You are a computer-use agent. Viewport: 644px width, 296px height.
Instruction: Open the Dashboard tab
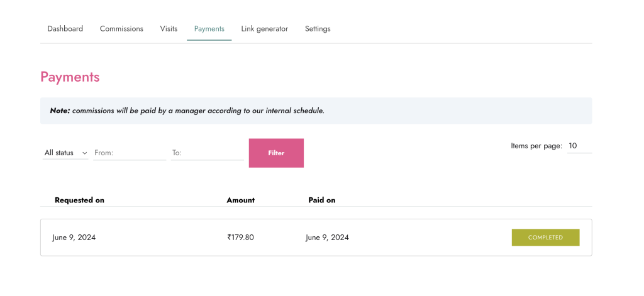[65, 29]
